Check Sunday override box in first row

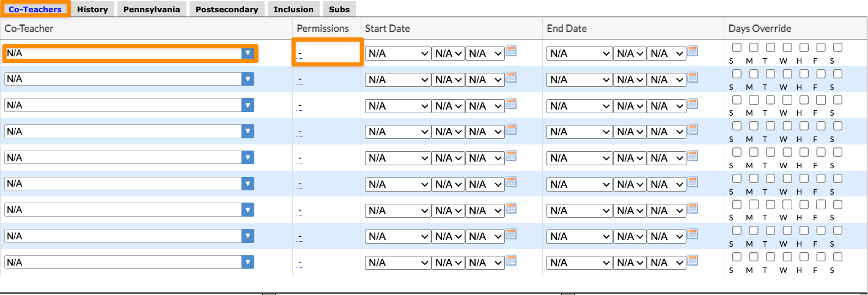pos(737,48)
